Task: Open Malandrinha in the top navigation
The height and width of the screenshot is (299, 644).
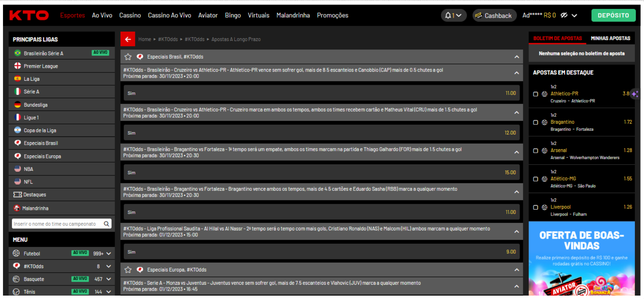Action: tap(293, 15)
